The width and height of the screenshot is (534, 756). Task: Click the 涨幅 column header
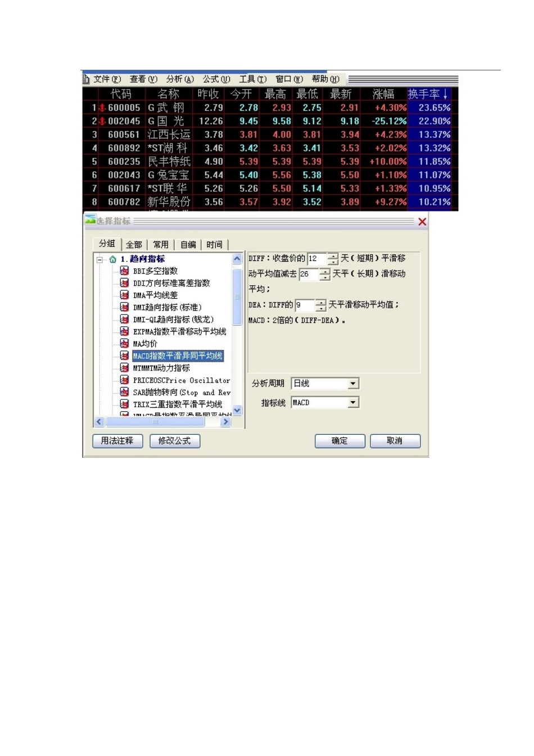coord(383,94)
